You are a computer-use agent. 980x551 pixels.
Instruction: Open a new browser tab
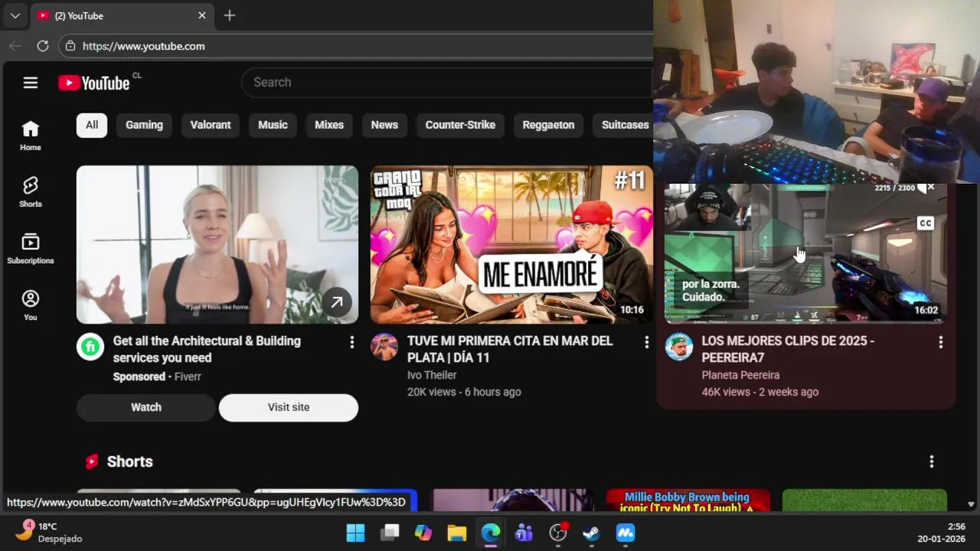230,15
